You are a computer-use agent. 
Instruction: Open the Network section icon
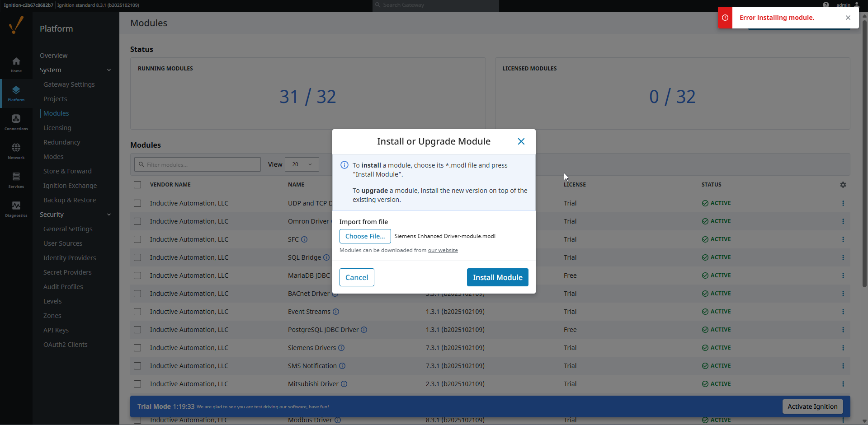point(16,151)
